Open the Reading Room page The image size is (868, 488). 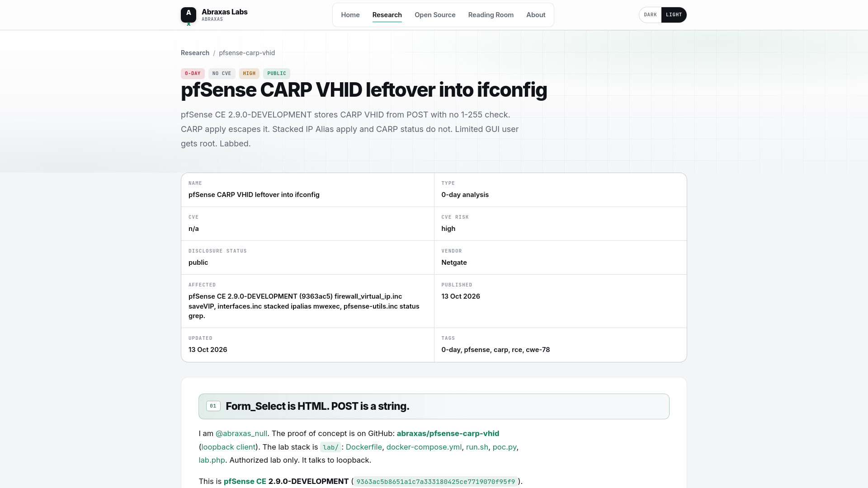[x=491, y=15]
